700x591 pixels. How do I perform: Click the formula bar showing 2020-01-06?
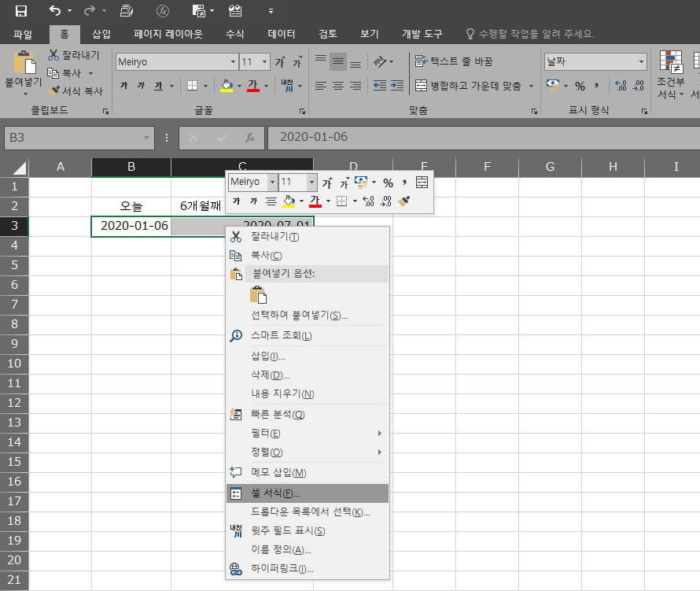pyautogui.click(x=472, y=138)
